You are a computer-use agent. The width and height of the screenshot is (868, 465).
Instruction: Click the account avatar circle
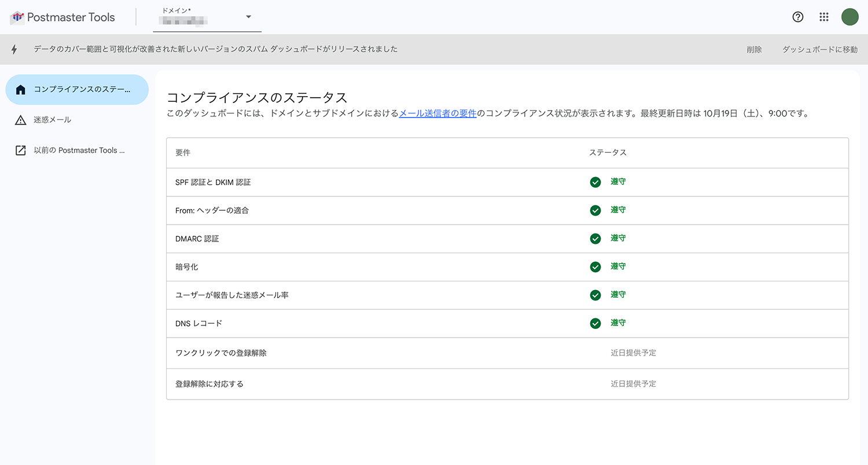[849, 17]
